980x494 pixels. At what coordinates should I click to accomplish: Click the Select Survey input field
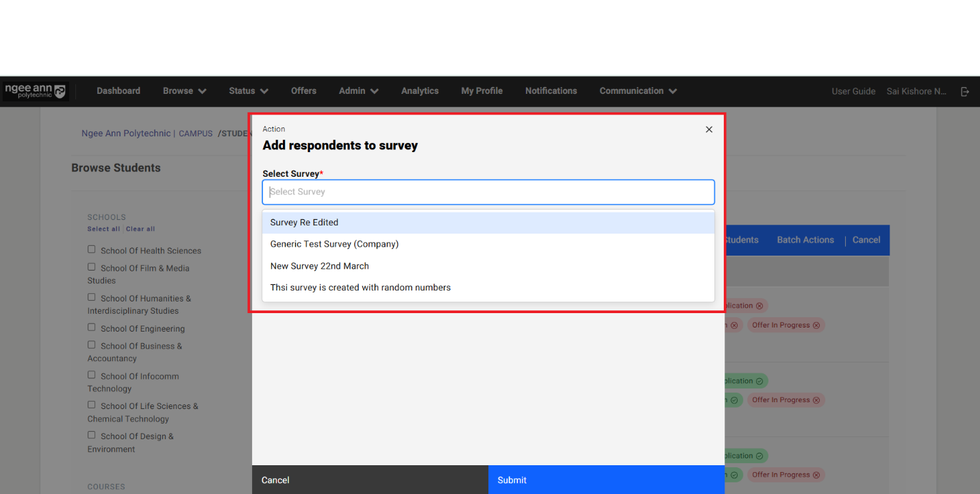point(488,192)
